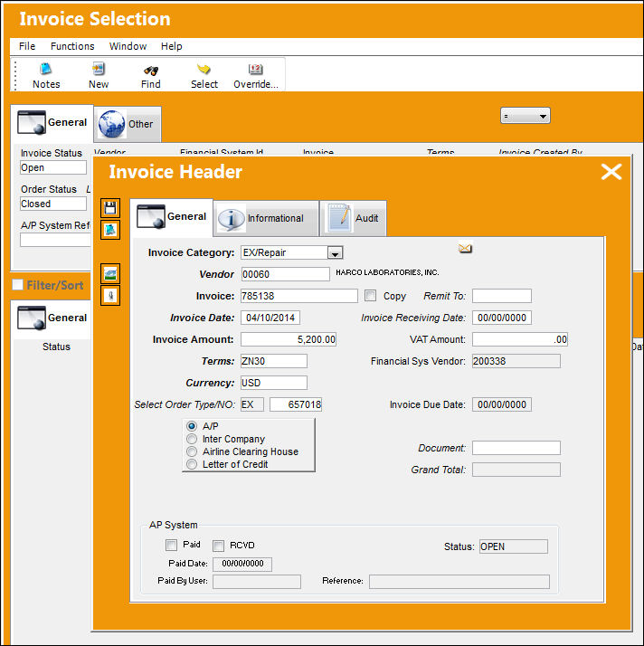Click the Document field

(x=516, y=448)
